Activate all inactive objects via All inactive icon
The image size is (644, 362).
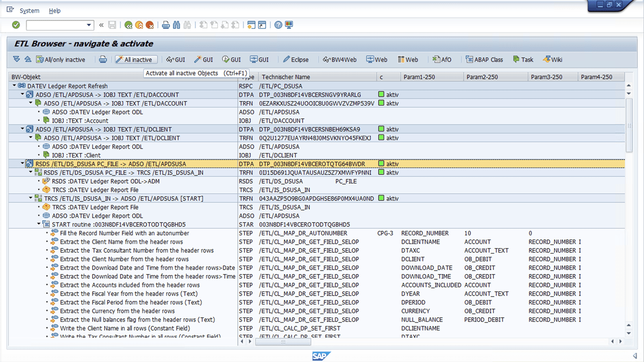tap(135, 59)
